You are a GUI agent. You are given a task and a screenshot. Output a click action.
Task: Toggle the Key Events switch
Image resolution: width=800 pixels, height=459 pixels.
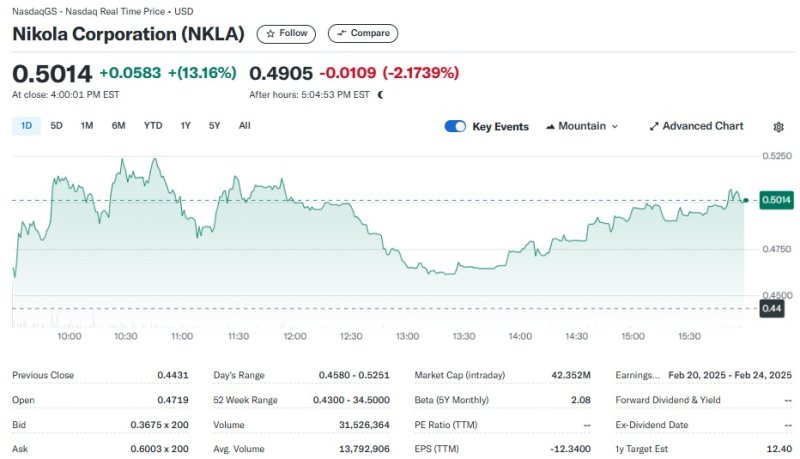pyautogui.click(x=455, y=127)
